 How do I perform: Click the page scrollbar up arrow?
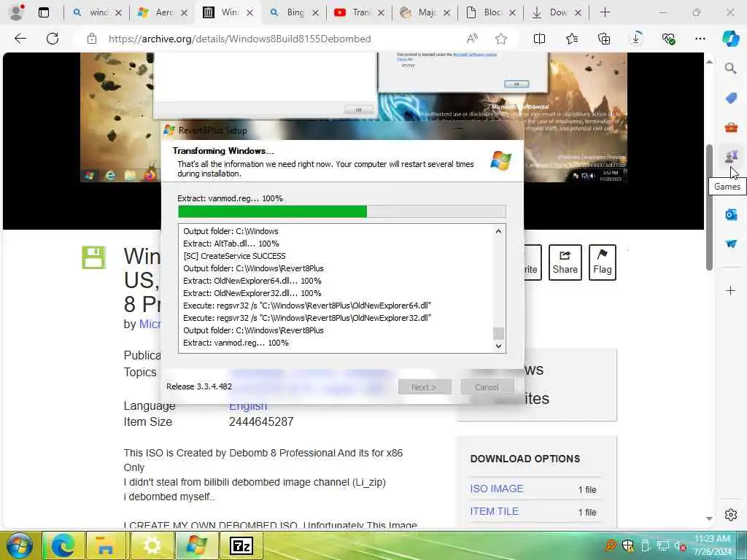[709, 62]
